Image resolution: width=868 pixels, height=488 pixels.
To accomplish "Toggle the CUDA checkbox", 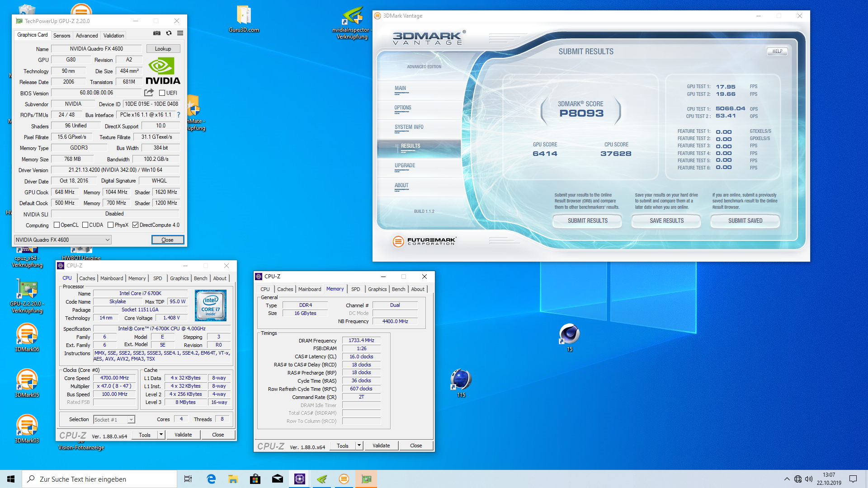I will [x=85, y=225].
